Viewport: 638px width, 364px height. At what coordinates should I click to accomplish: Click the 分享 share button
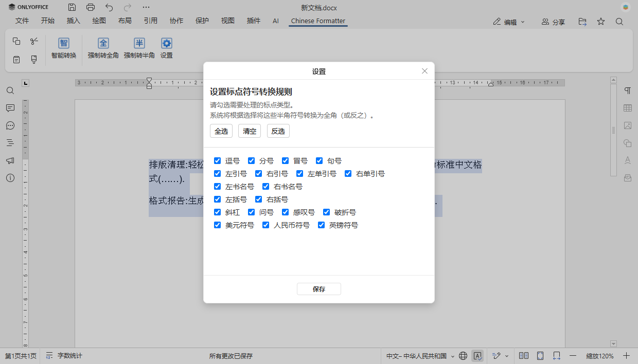[553, 22]
